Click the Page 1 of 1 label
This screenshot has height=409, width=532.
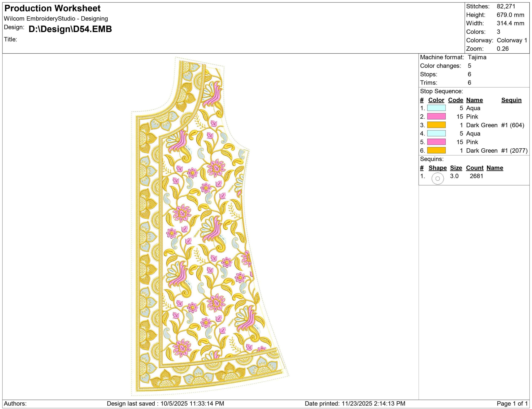pos(512,404)
